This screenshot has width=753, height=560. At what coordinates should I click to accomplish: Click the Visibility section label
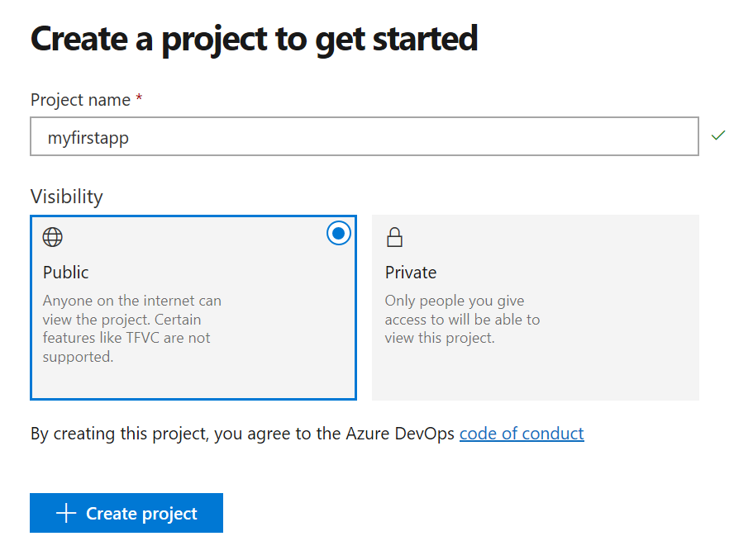coord(67,197)
